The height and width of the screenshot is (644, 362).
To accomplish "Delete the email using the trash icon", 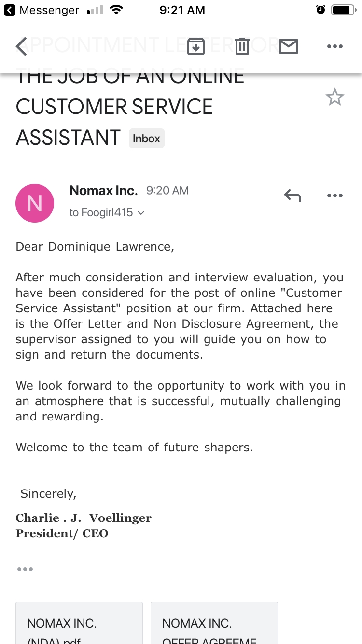I will pyautogui.click(x=242, y=46).
